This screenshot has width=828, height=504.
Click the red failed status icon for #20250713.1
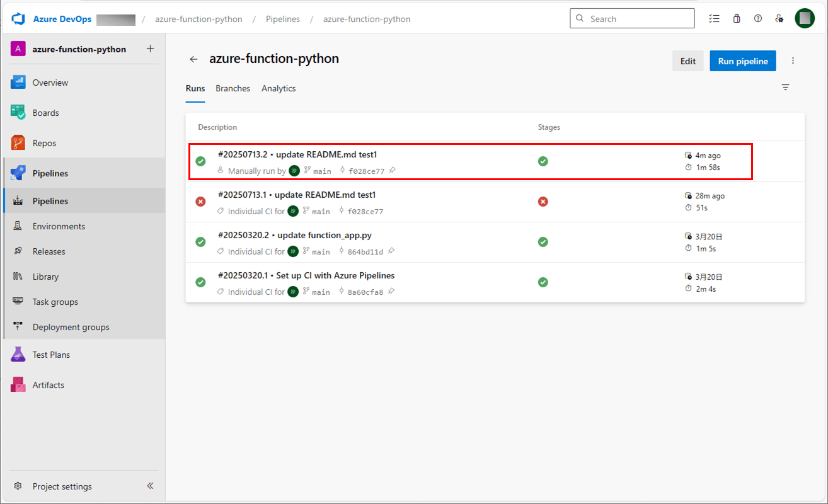pos(200,202)
